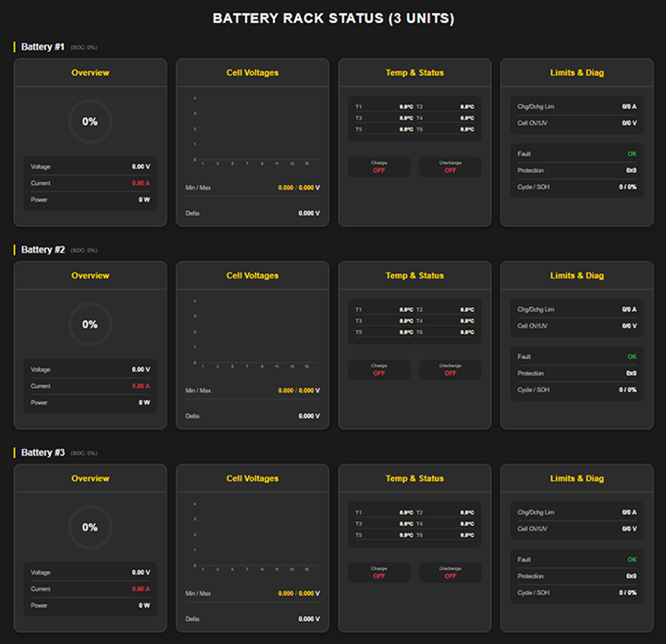Click the Battery #2 Current value in red
Screen dimensions: 666x644
140,386
